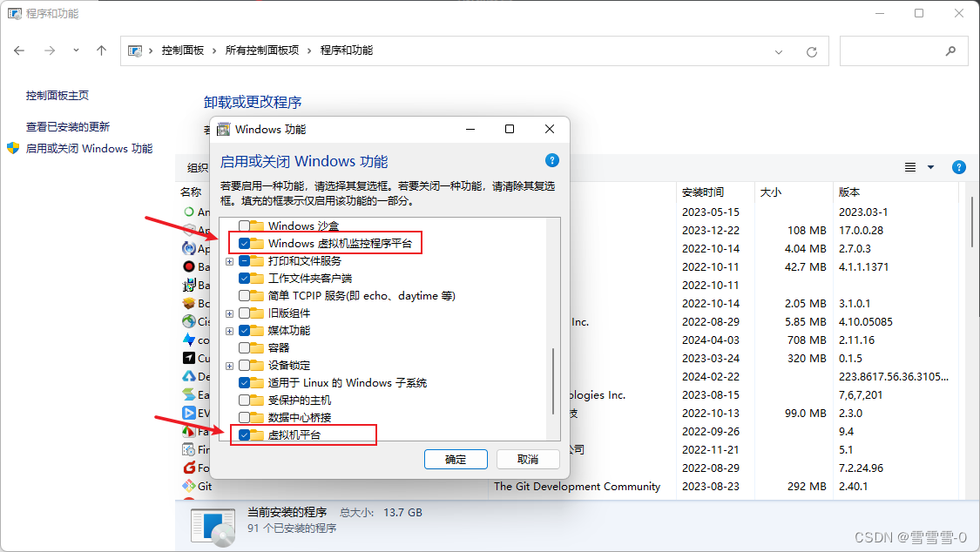Navigate back with the back arrow
Screen dimensions: 980x552
click(x=19, y=50)
